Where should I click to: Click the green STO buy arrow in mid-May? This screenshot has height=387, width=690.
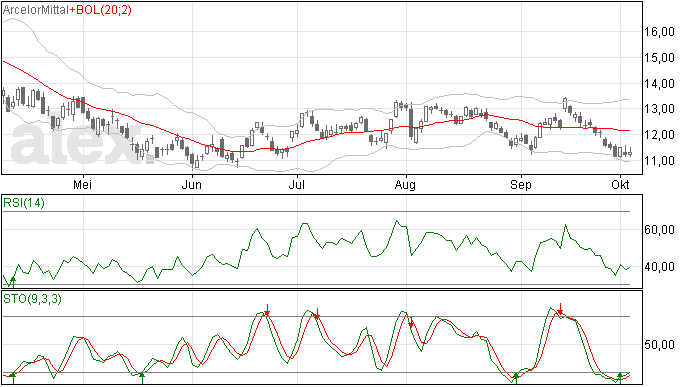(x=142, y=378)
